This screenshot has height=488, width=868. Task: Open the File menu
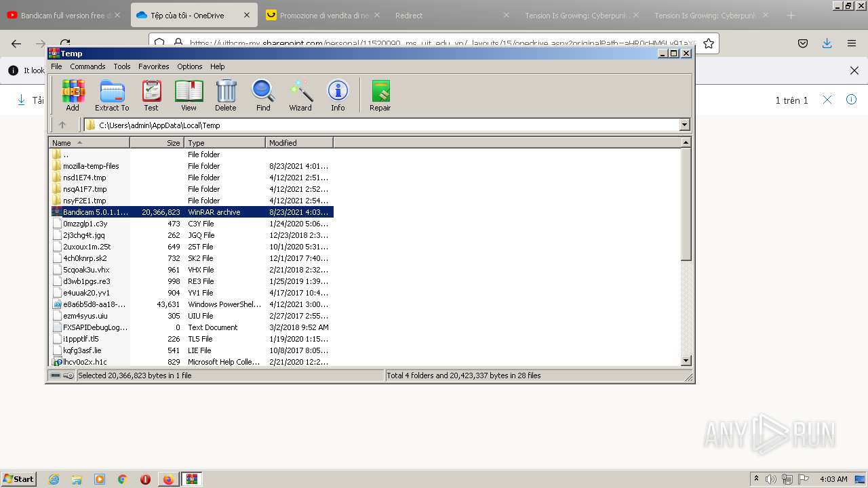[x=56, y=66]
